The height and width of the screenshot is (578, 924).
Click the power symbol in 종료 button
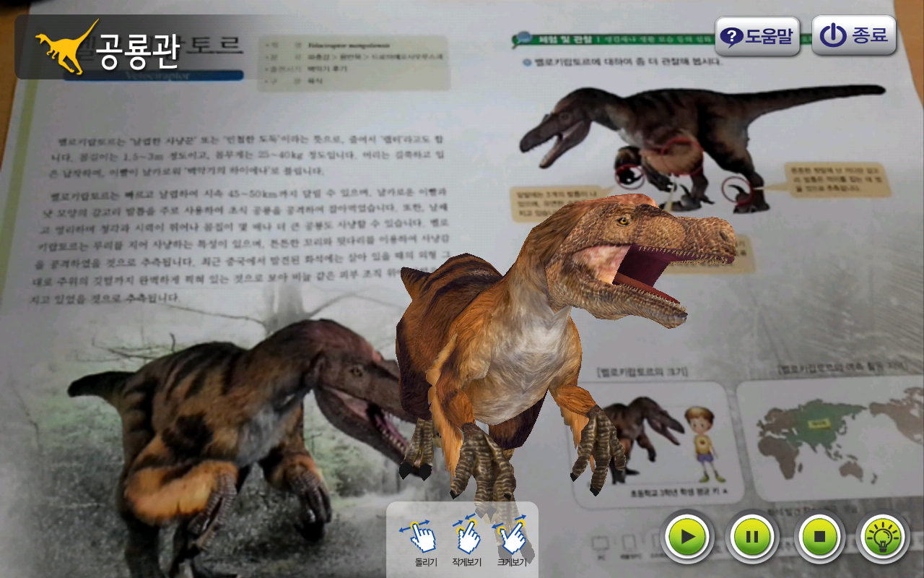(x=832, y=36)
